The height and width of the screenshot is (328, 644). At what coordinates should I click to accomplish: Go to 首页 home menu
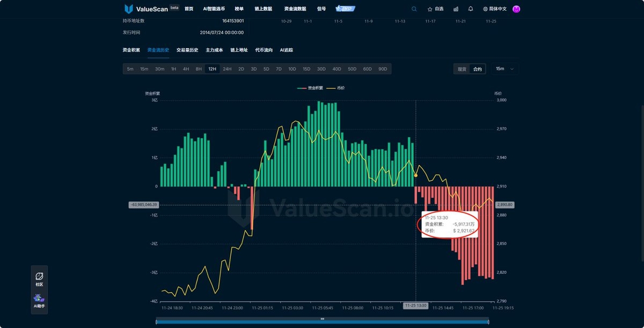[x=188, y=9]
